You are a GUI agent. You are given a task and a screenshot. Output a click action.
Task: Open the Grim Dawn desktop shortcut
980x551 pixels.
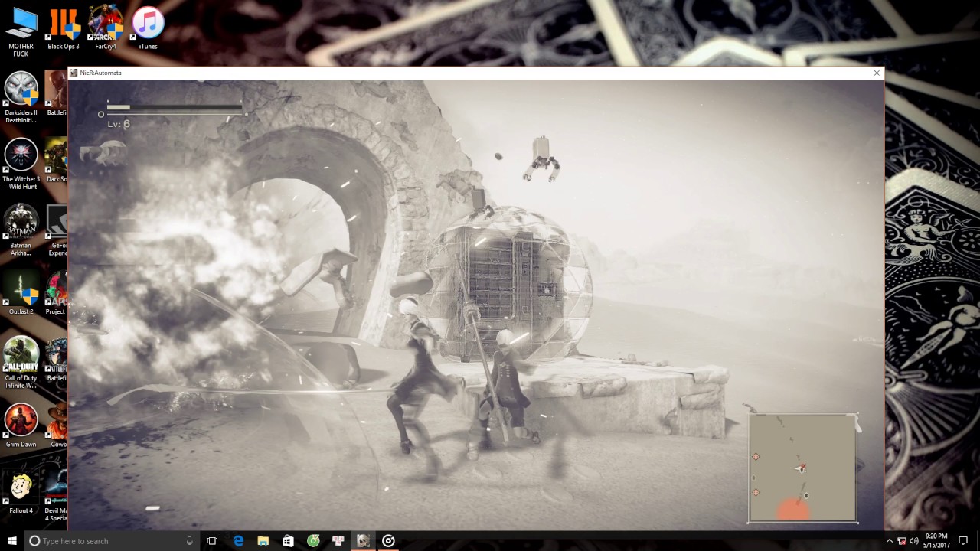click(x=21, y=425)
